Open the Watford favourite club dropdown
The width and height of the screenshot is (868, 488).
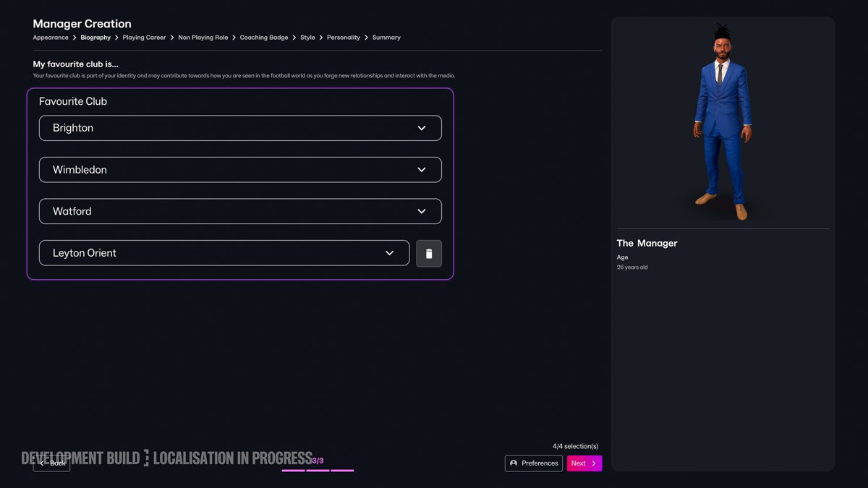point(240,212)
